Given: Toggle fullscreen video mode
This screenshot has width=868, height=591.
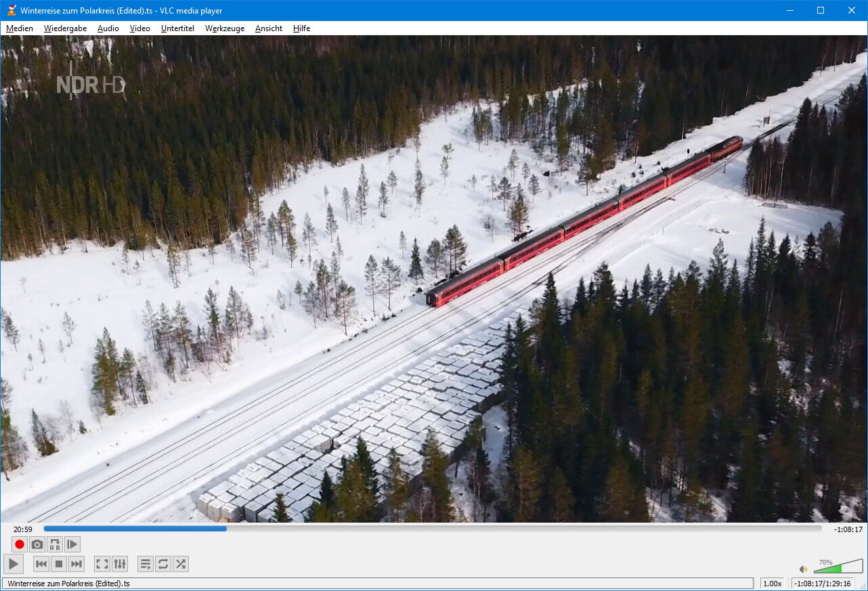Looking at the screenshot, I should point(102,564).
